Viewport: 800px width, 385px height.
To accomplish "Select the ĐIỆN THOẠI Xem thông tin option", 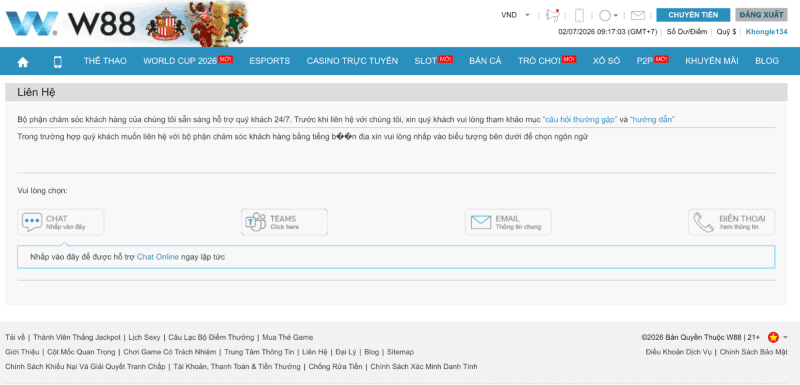I will [732, 222].
